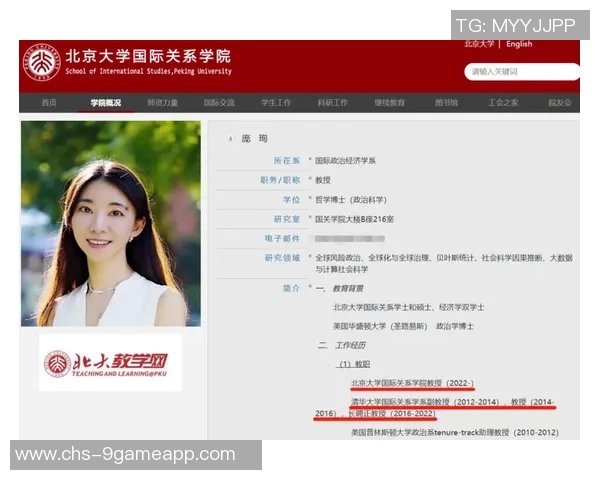Open the 首页 navigation item
The height and width of the screenshot is (480, 600).
[49, 103]
